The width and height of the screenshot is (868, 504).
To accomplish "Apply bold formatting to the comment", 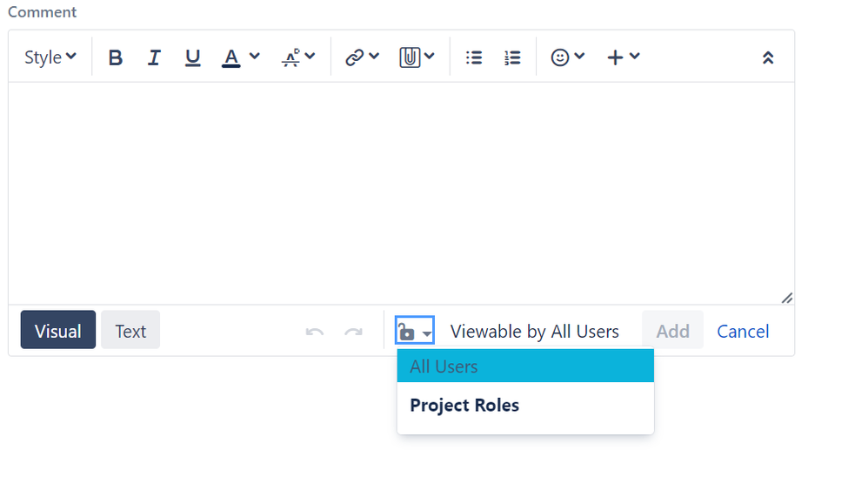I will (115, 57).
